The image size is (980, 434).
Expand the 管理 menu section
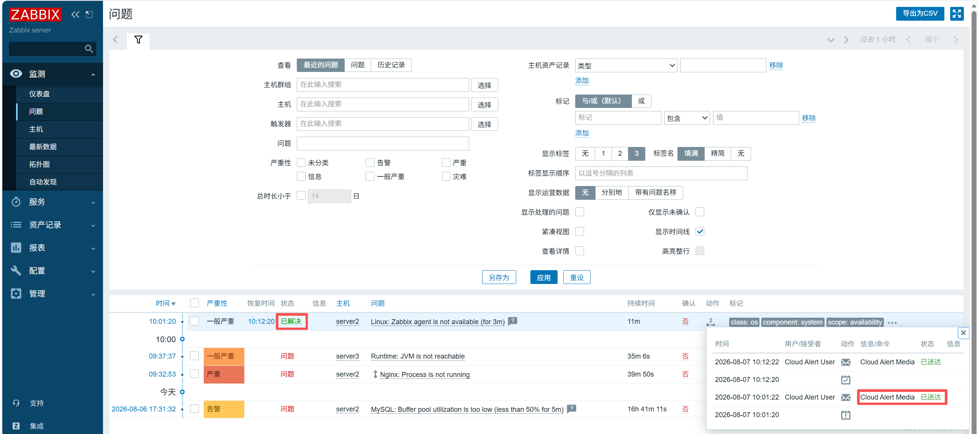pyautogui.click(x=93, y=294)
